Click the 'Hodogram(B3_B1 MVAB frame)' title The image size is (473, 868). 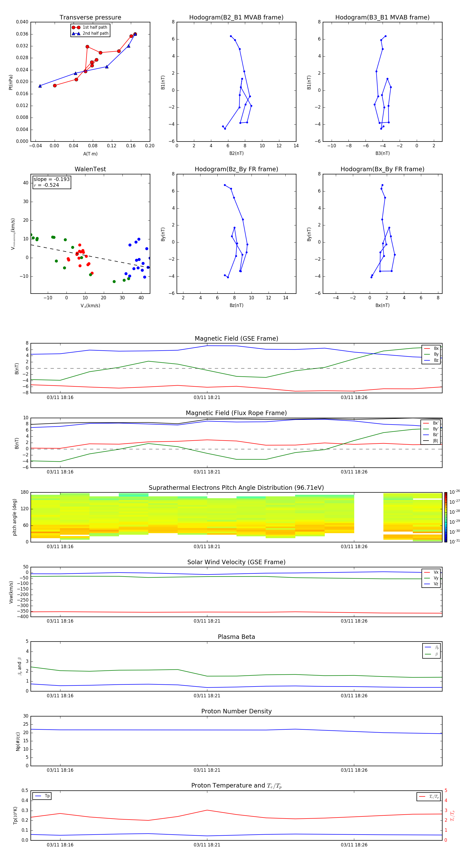tap(382, 18)
